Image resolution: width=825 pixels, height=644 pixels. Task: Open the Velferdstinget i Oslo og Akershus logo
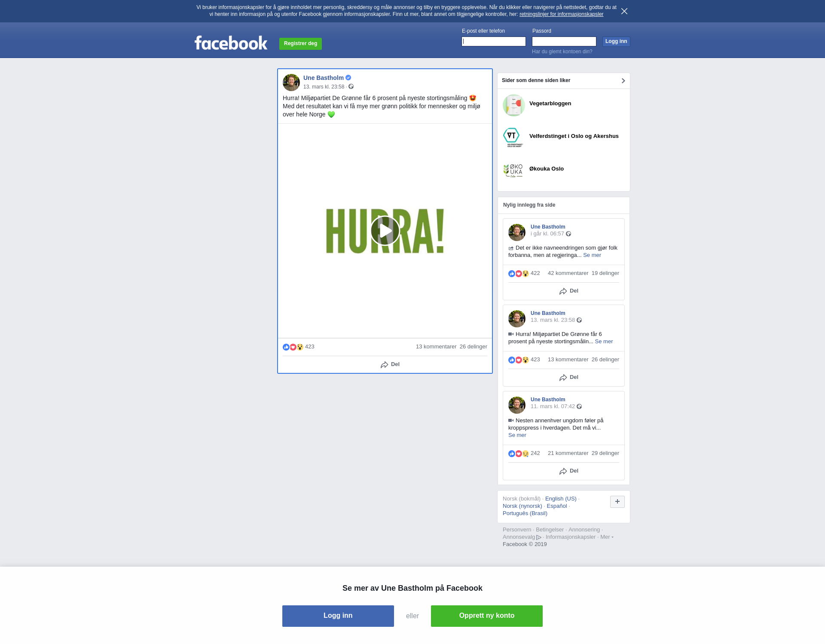514,138
